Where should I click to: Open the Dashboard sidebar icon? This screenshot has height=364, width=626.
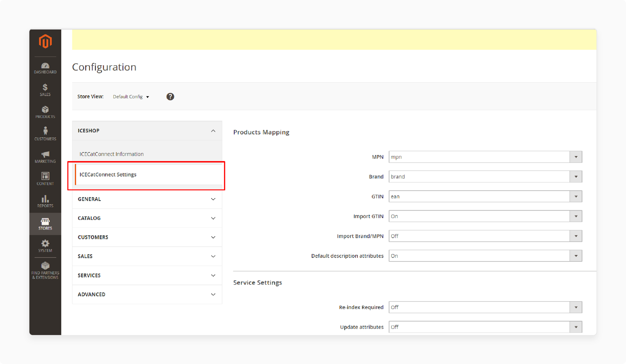click(45, 68)
